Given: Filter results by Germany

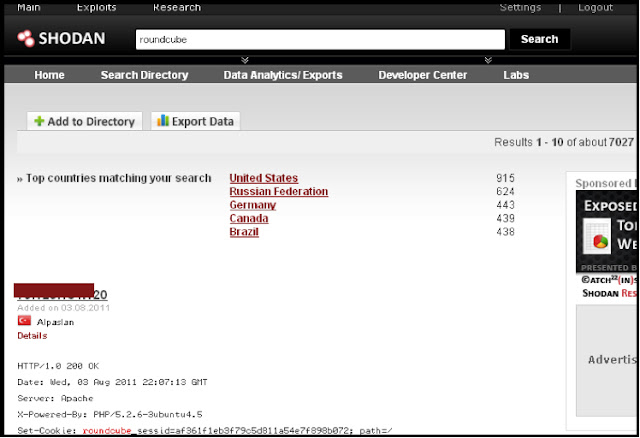Looking at the screenshot, I should pyautogui.click(x=253, y=205).
